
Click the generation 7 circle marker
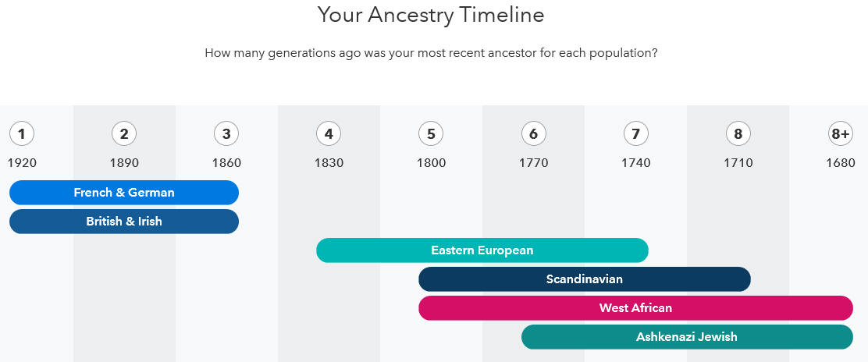coord(636,134)
